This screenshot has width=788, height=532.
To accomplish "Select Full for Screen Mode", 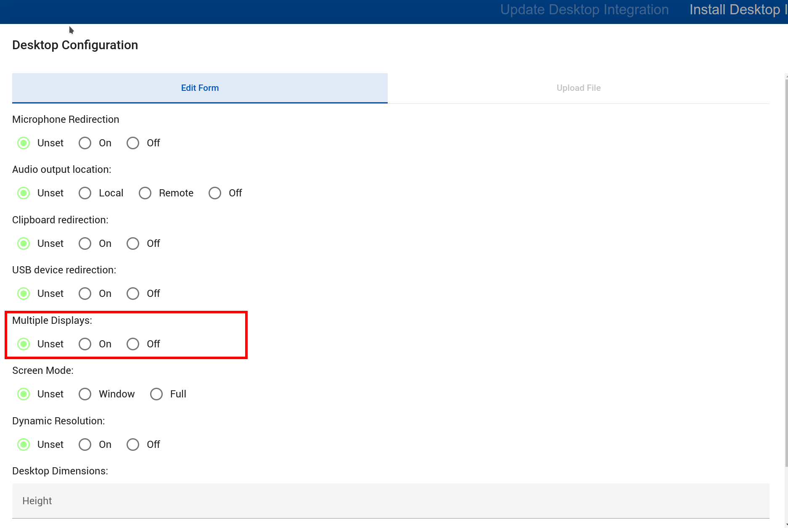I will click(x=157, y=394).
